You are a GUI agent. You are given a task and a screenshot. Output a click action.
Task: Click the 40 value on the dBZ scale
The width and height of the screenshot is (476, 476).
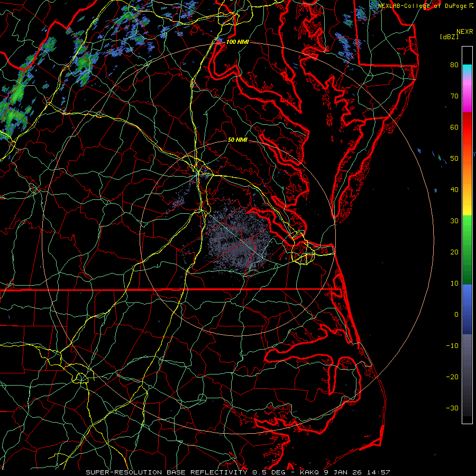(x=454, y=190)
